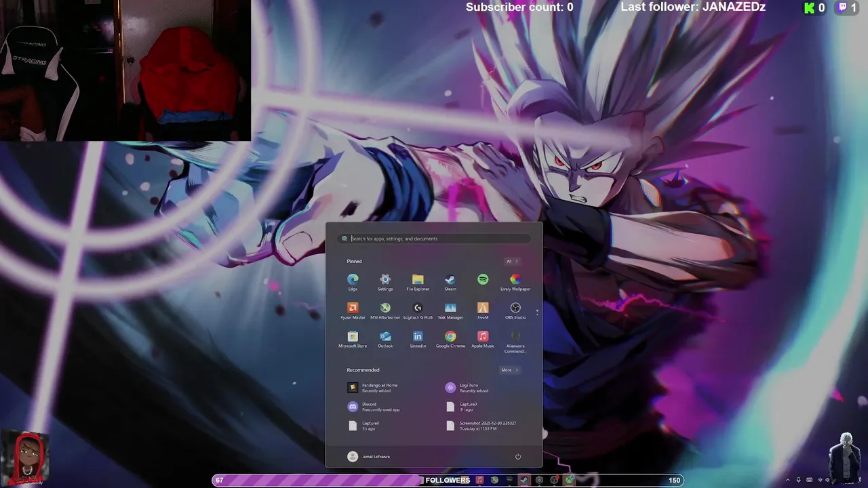Image resolution: width=868 pixels, height=488 pixels.
Task: Open the pinned Settings app
Action: point(385,282)
